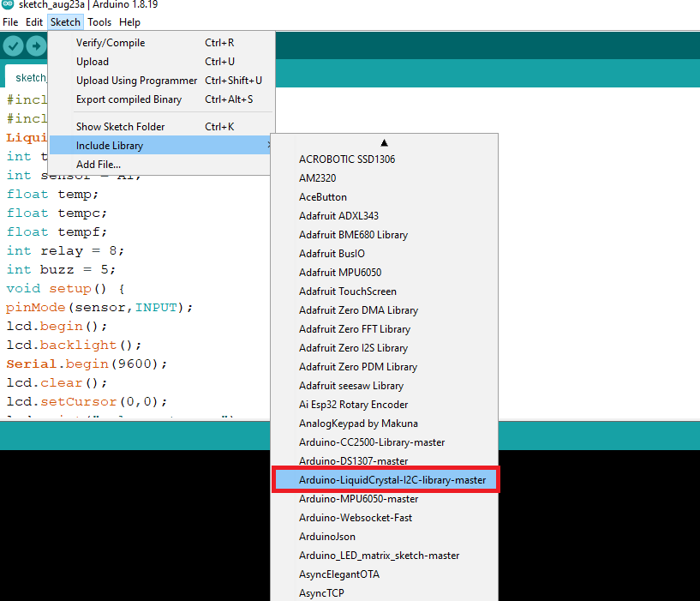This screenshot has height=601, width=700.
Task: Select Arduino-DS1307-master library
Action: click(385, 460)
